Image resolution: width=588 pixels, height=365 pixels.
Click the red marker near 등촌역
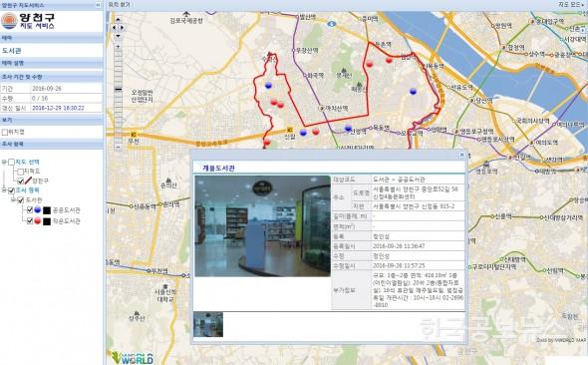pos(389,60)
